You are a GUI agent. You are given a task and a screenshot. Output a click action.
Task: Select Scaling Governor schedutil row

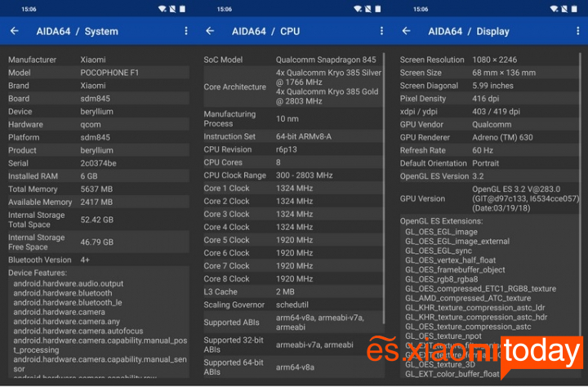(293, 305)
